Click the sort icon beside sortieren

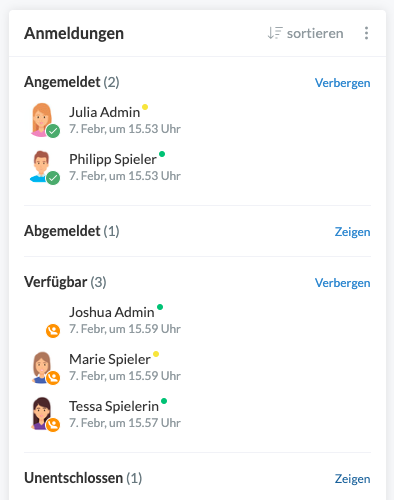coord(275,33)
